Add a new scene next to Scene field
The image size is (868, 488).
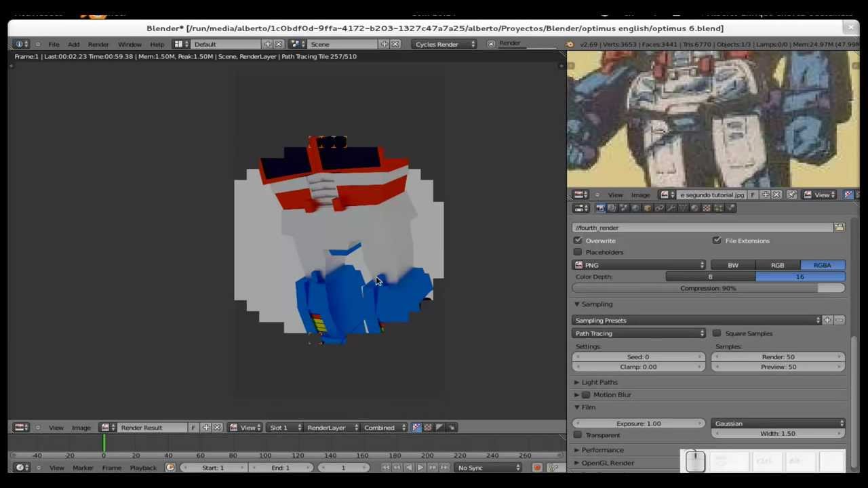click(384, 44)
